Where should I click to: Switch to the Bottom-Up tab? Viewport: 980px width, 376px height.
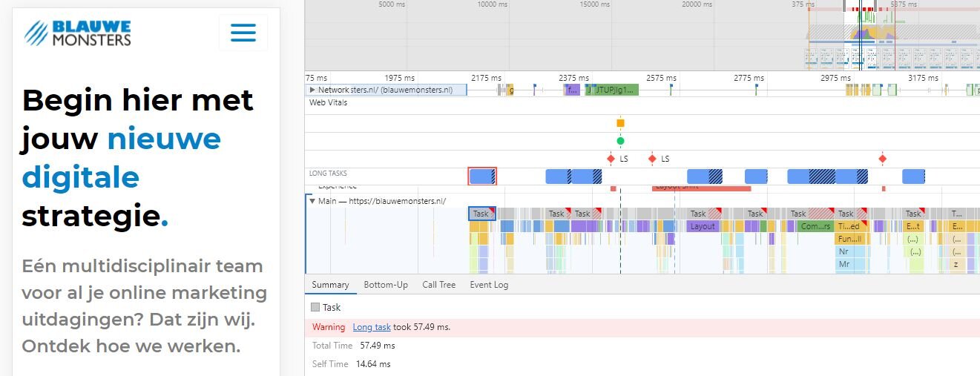[386, 285]
